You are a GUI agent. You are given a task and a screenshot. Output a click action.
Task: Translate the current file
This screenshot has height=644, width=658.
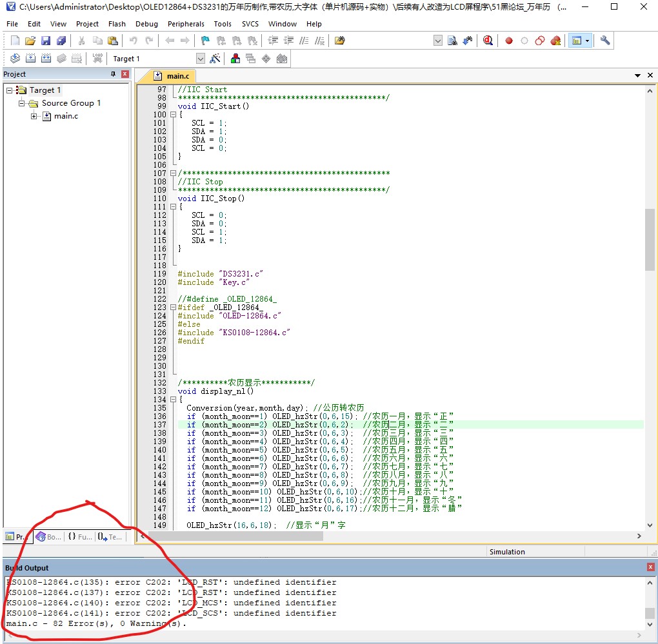tap(15, 58)
